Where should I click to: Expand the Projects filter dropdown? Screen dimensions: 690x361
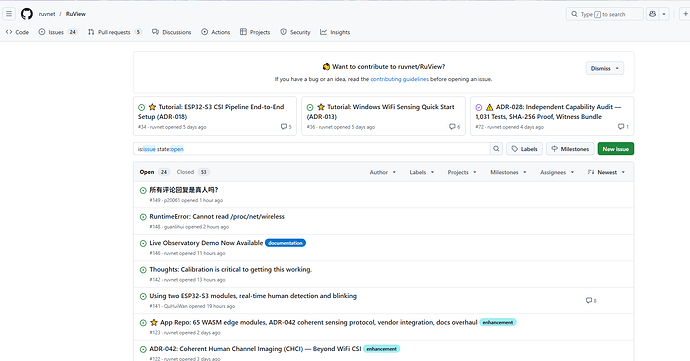coord(462,173)
